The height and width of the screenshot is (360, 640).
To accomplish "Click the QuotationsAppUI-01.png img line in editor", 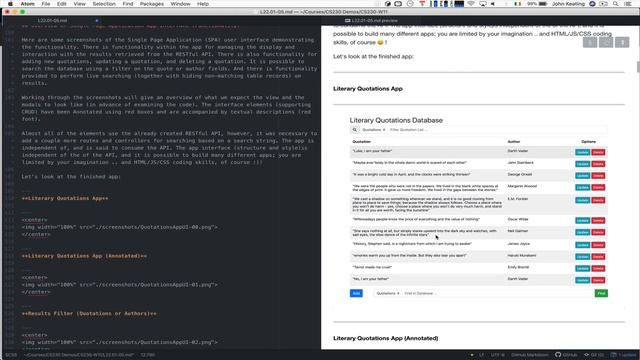I will [x=120, y=284].
